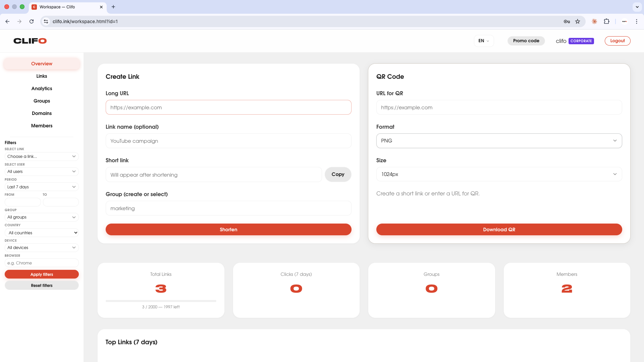Click the password key icon in address bar

click(x=567, y=21)
